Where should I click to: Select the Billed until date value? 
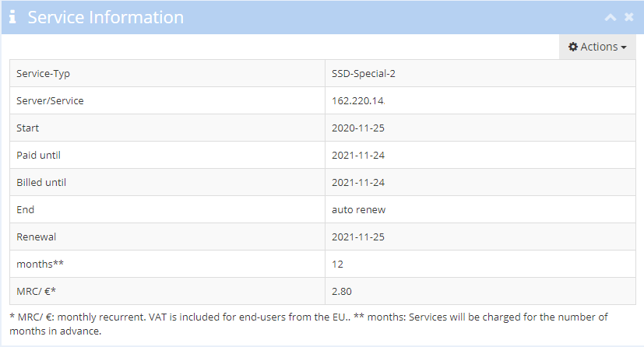(358, 183)
